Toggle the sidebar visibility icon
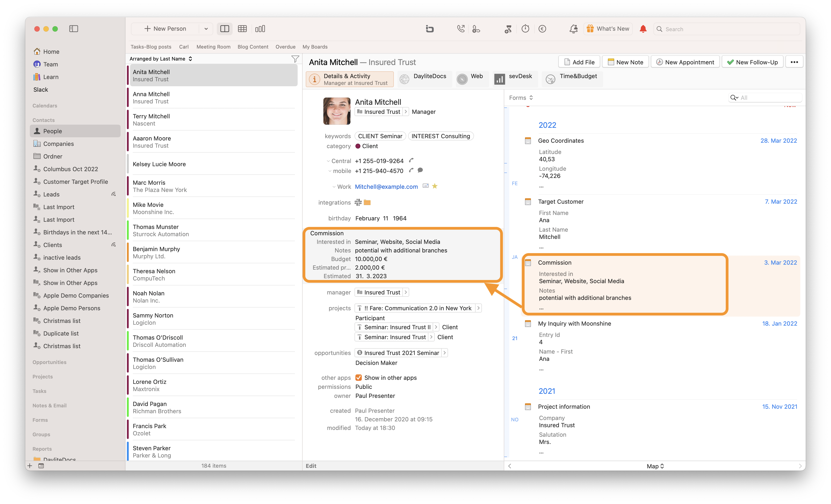 (74, 29)
